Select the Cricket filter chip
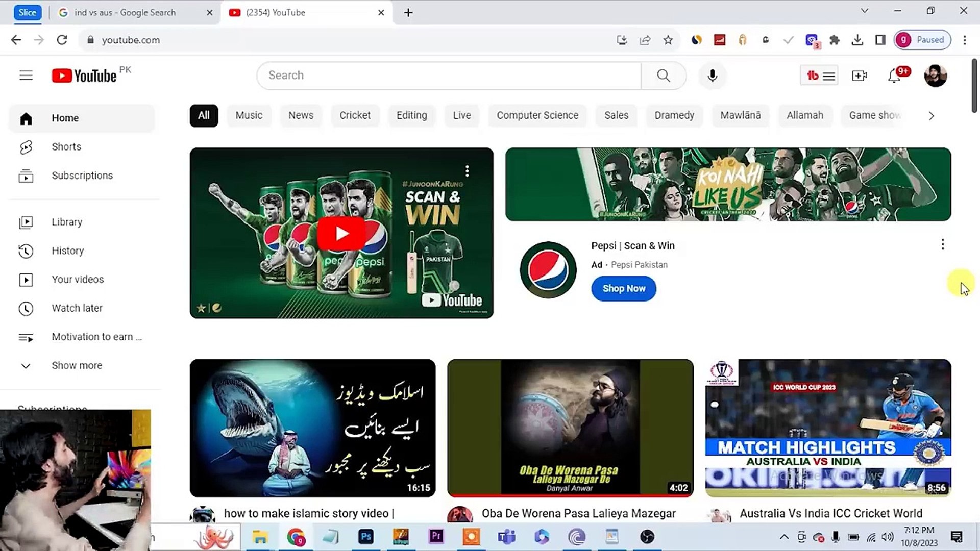Screen dimensions: 980x551 pyautogui.click(x=355, y=115)
